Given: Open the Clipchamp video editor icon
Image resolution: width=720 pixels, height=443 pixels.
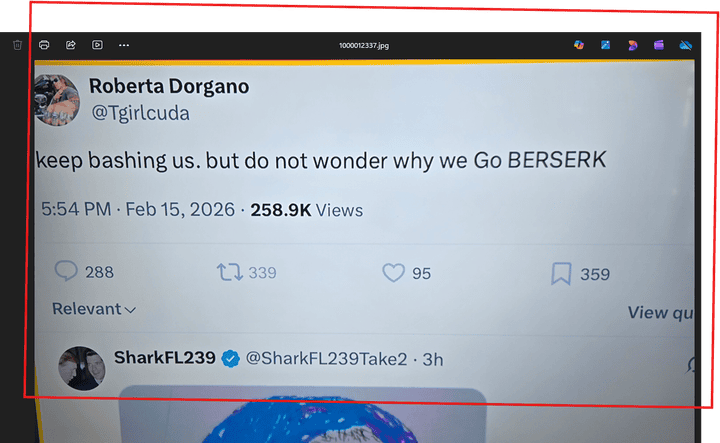Looking at the screenshot, I should (659, 45).
